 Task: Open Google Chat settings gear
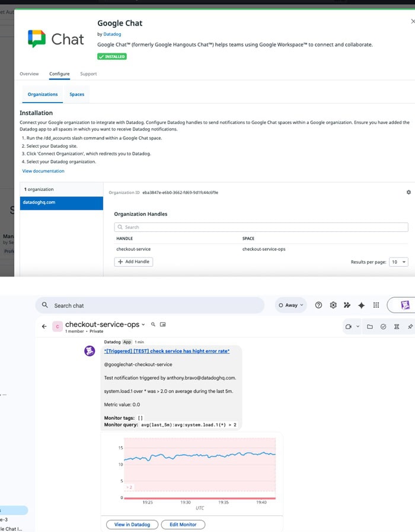pyautogui.click(x=333, y=305)
